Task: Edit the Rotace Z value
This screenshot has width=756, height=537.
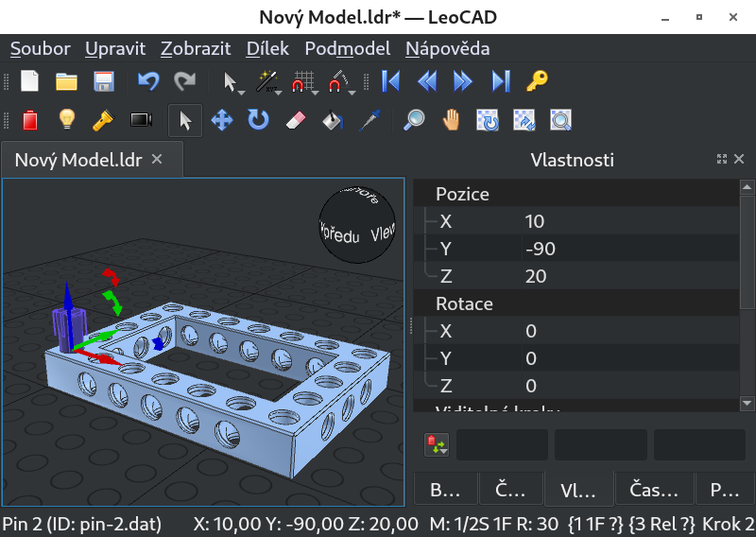Action: [x=630, y=386]
